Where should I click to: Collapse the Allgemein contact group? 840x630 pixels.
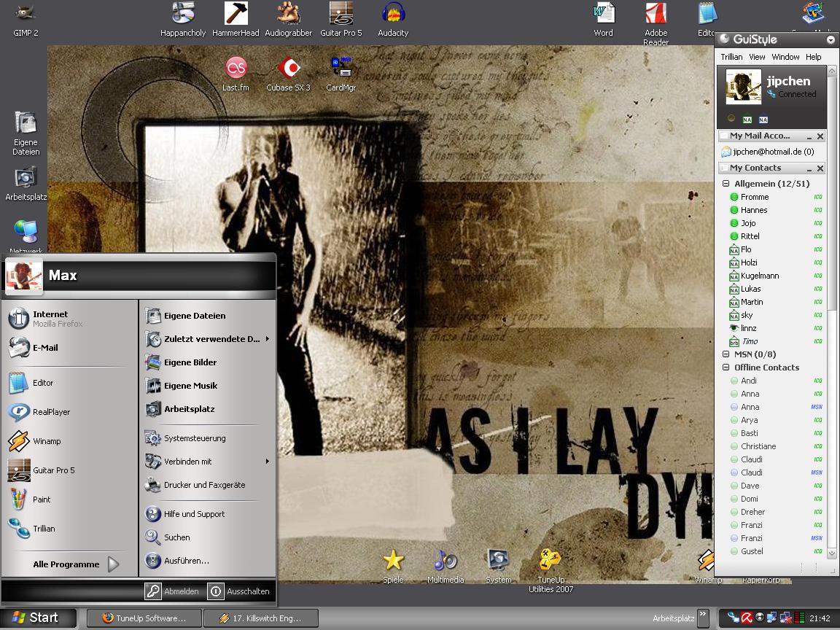[726, 184]
